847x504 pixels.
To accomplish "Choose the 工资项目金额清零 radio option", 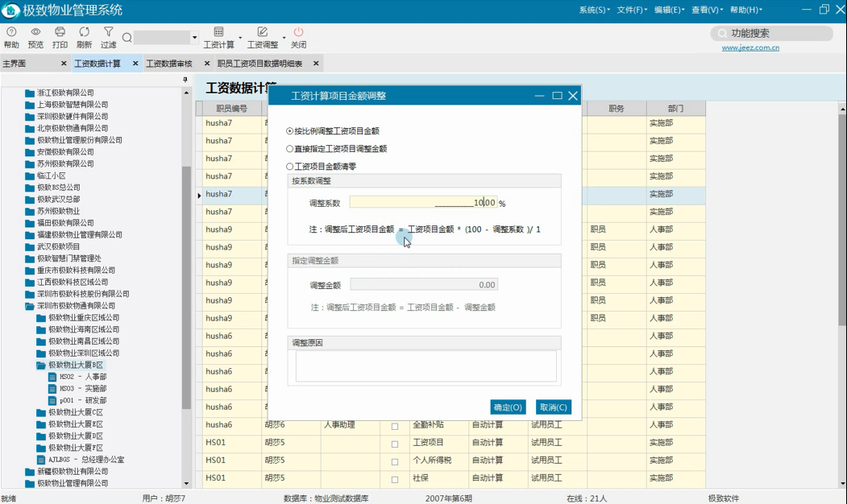I will tap(290, 167).
